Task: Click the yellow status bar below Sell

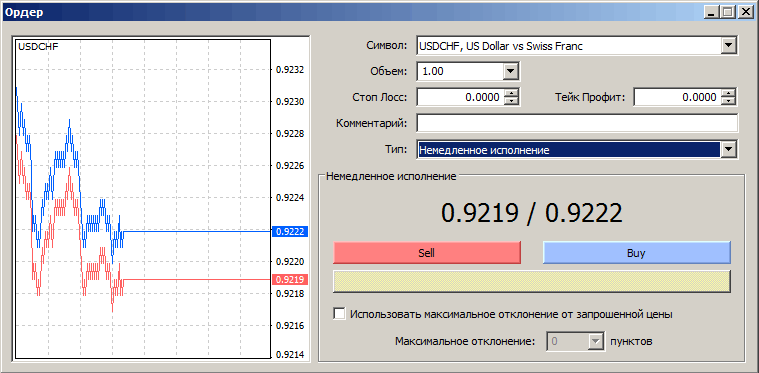Action: pos(532,282)
